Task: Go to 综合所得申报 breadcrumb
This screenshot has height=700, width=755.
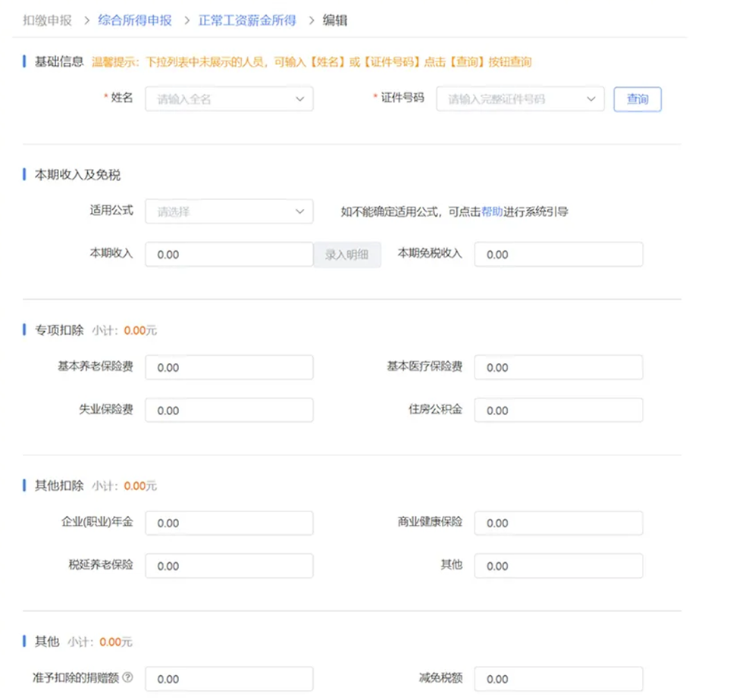Action: click(134, 20)
